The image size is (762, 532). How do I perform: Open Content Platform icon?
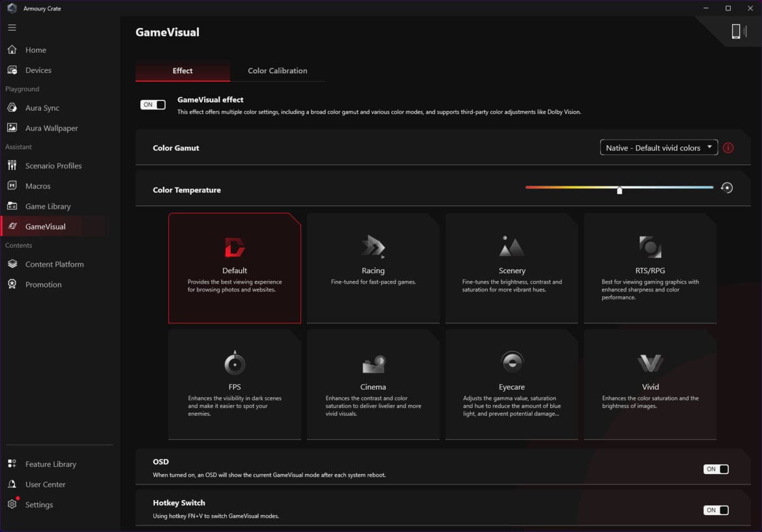point(12,264)
